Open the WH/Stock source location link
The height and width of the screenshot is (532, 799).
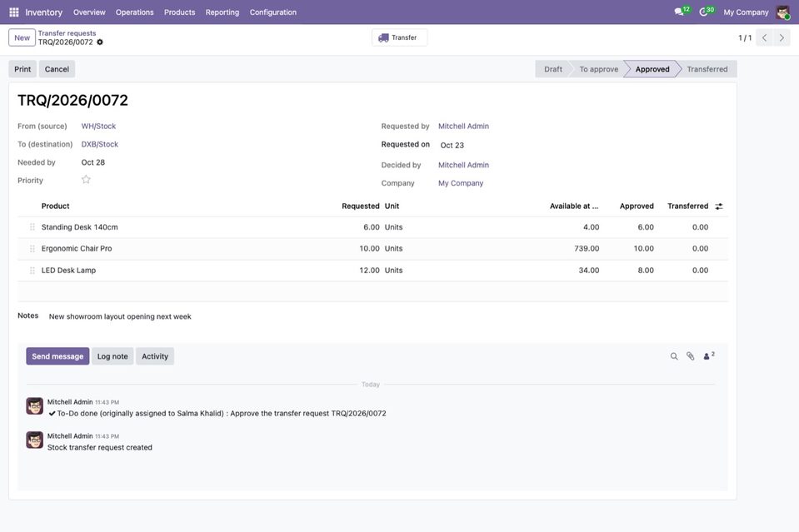98,127
